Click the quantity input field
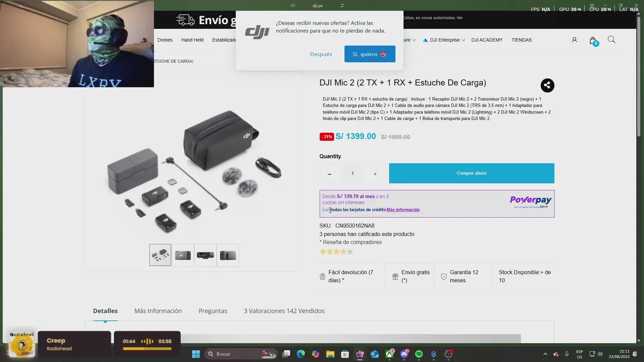 pyautogui.click(x=352, y=173)
